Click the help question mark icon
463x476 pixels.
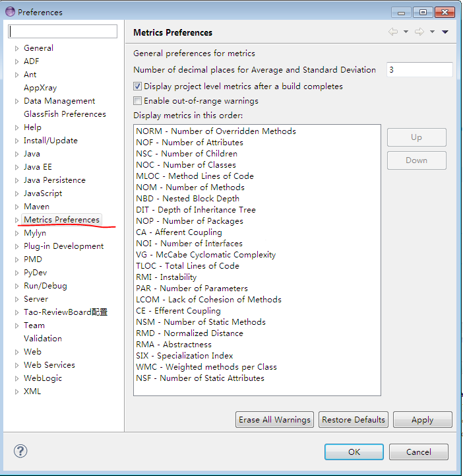point(20,451)
